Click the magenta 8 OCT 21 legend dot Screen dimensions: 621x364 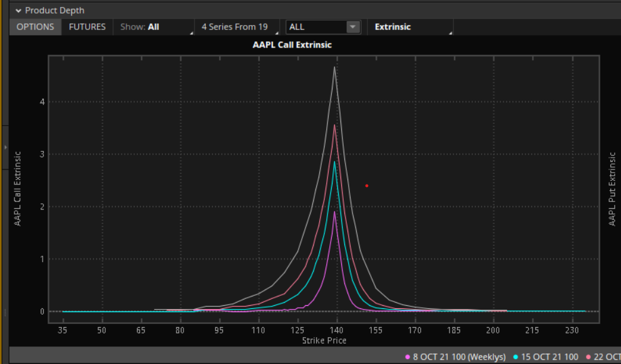pyautogui.click(x=408, y=356)
